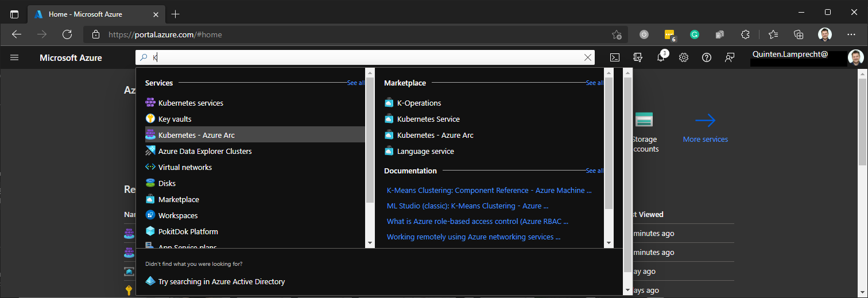Select Kubernetes - Azure Arc in Services list

point(255,135)
